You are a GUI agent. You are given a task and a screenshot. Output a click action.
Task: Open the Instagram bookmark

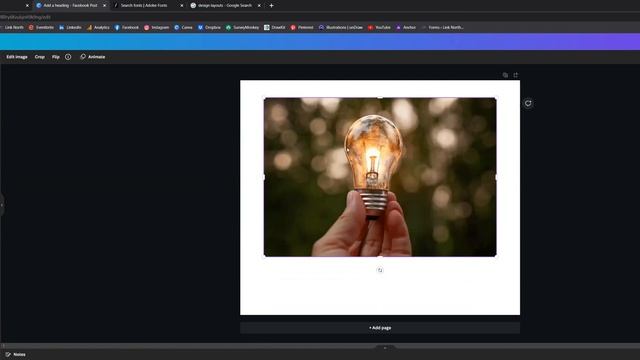[156, 27]
